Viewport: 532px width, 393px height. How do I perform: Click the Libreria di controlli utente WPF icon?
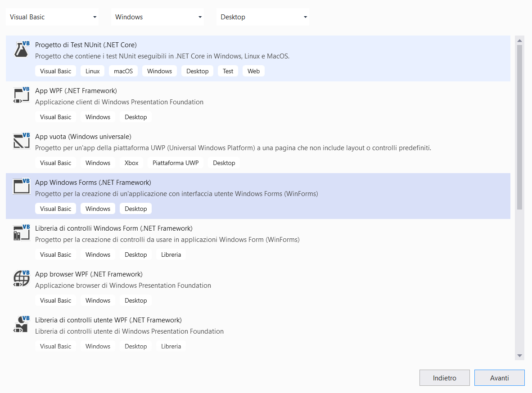point(21,324)
